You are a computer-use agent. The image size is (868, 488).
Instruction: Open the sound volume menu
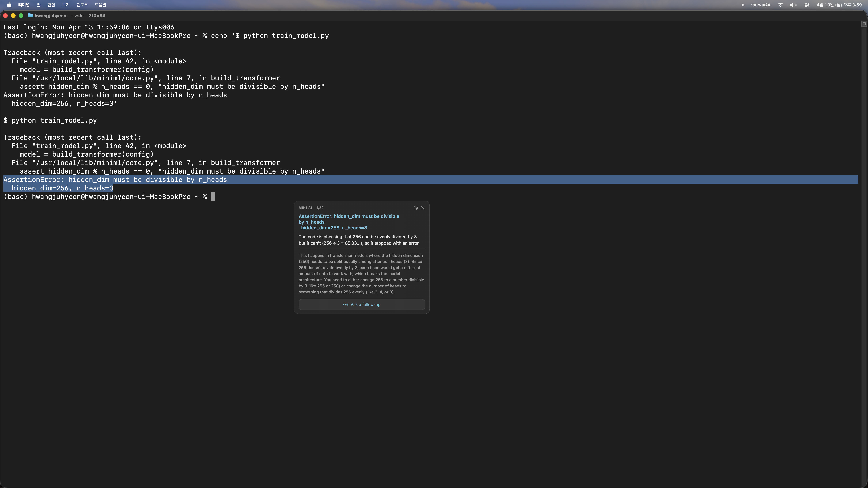[x=793, y=5]
